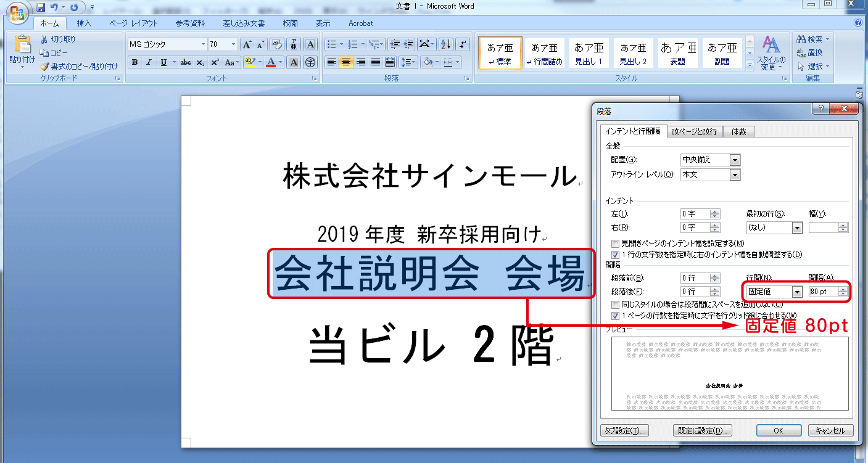
Task: Click OK to apply paragraph settings
Action: coord(779,430)
